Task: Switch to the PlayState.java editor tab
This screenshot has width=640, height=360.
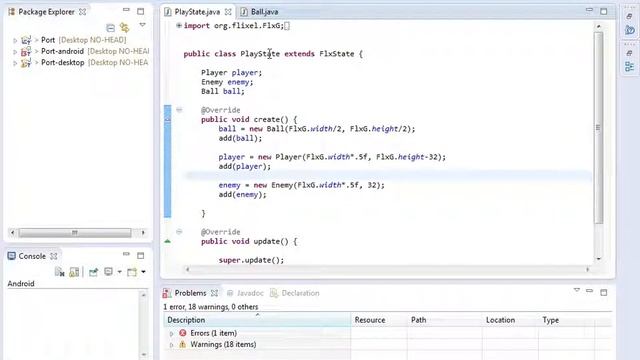Action: [197, 12]
